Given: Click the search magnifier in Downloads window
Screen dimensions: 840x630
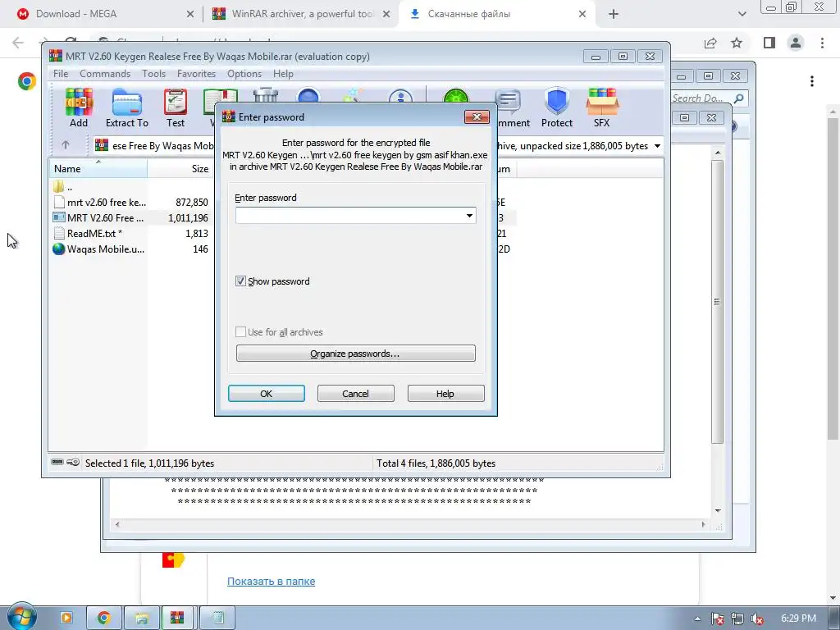Looking at the screenshot, I should point(739,98).
